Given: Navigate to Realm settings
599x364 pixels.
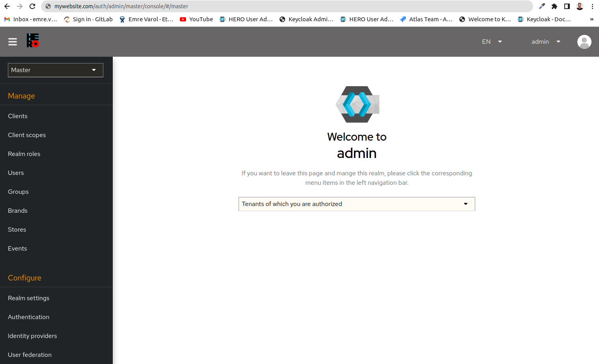Looking at the screenshot, I should (28, 298).
